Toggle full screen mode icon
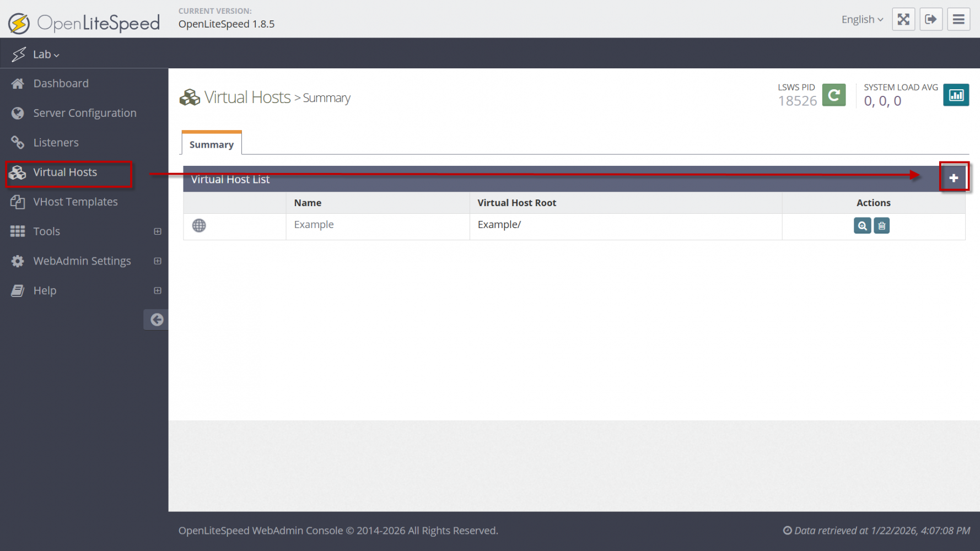980x551 pixels. (903, 19)
